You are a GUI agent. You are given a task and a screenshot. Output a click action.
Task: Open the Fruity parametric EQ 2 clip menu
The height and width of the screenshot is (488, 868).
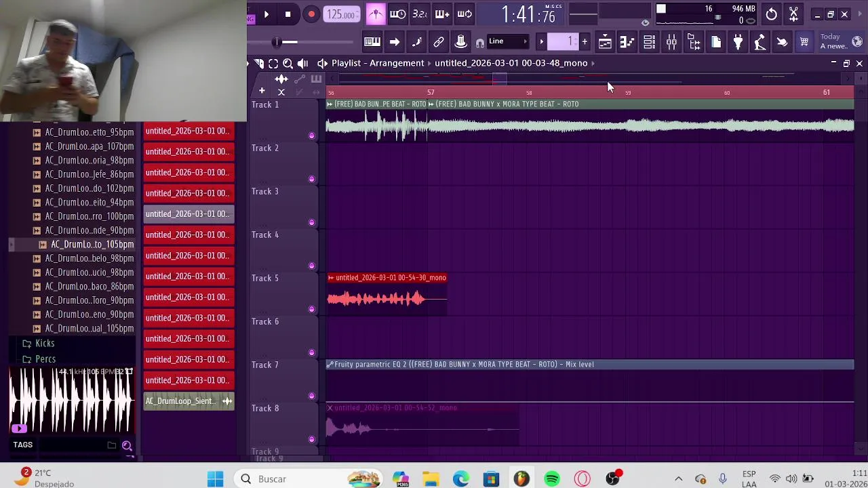click(x=330, y=365)
